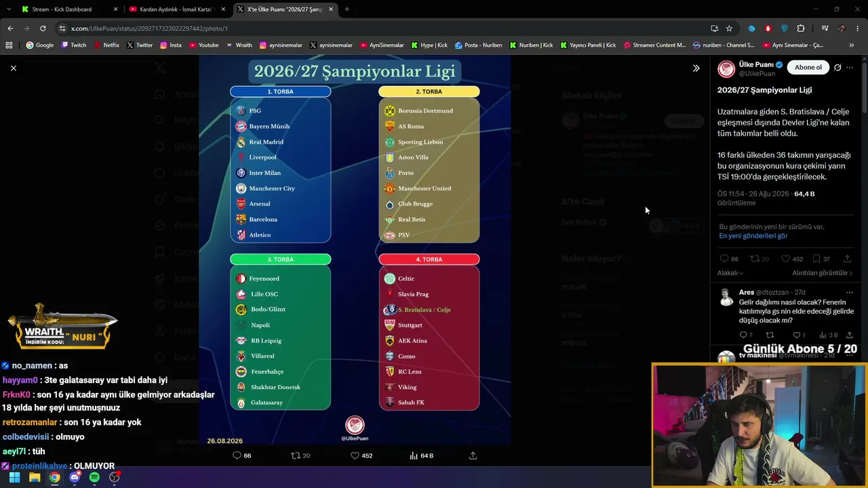Open the Netflix bookmark

pos(106,45)
